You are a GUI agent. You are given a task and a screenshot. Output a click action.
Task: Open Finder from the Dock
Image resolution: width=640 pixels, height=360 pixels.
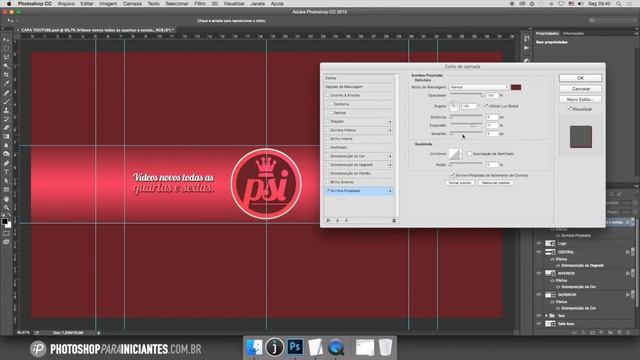click(255, 347)
